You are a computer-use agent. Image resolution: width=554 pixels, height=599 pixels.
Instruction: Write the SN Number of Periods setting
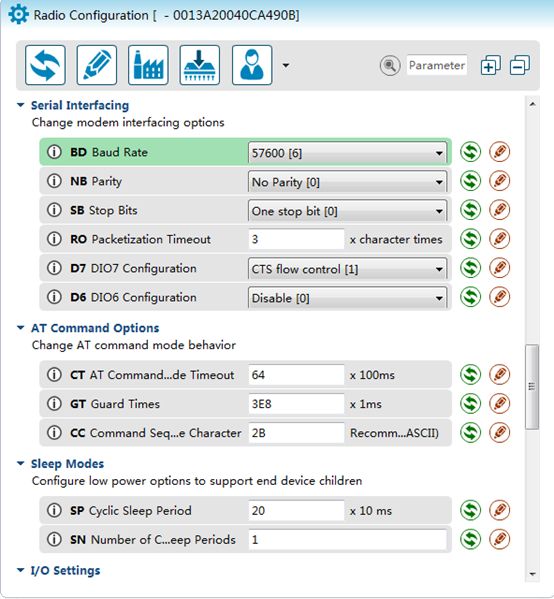500,539
